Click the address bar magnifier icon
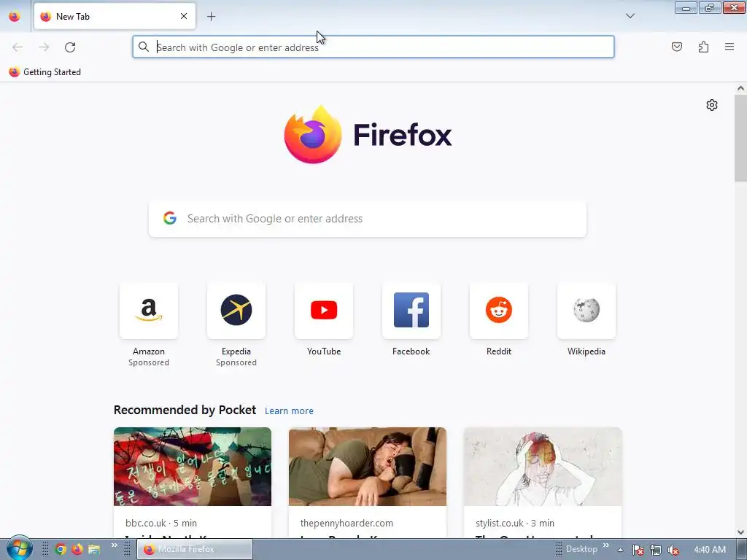The image size is (747, 560). tap(144, 47)
